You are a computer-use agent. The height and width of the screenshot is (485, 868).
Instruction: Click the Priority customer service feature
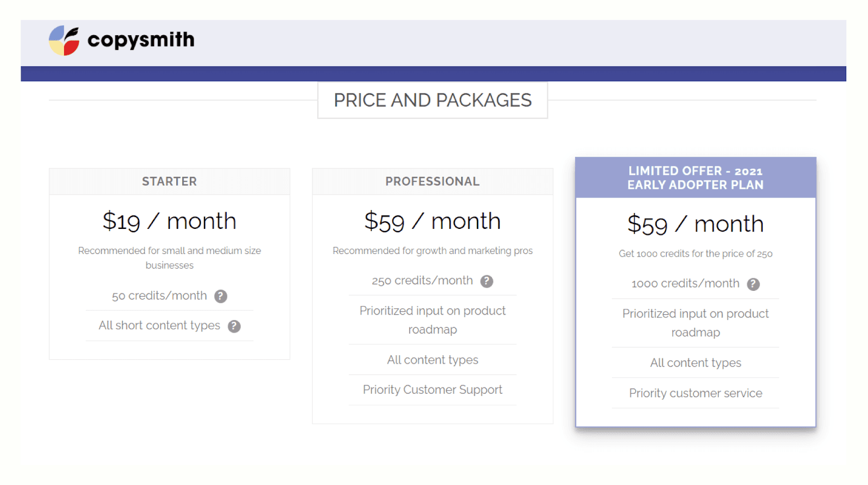tap(695, 393)
